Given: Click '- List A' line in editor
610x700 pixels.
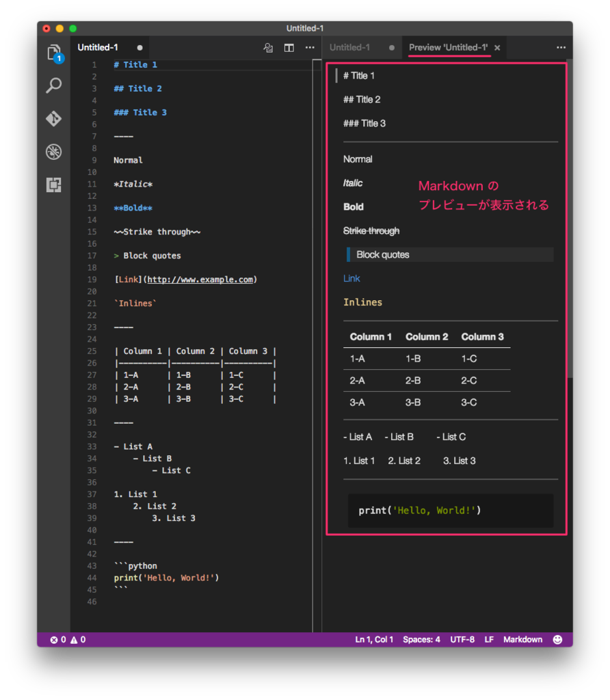Looking at the screenshot, I should (133, 446).
